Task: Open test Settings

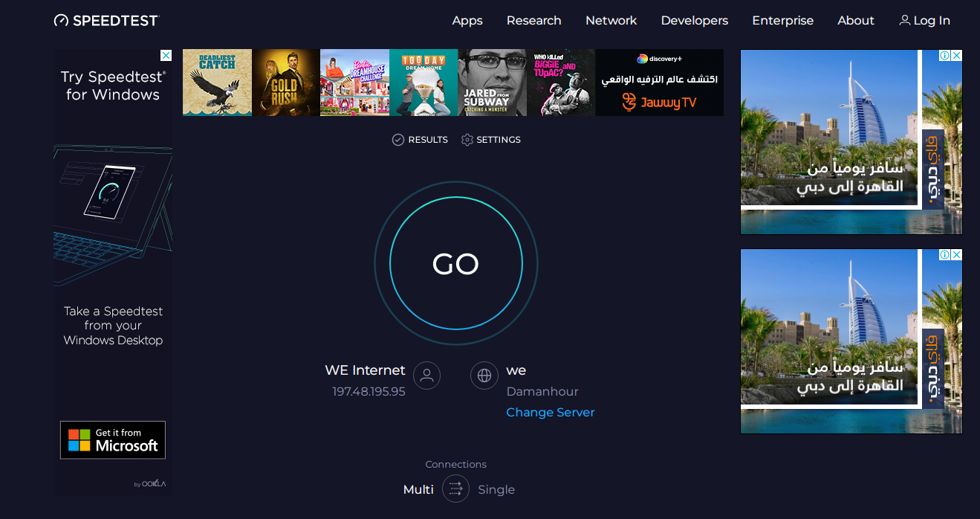Action: pyautogui.click(x=490, y=140)
